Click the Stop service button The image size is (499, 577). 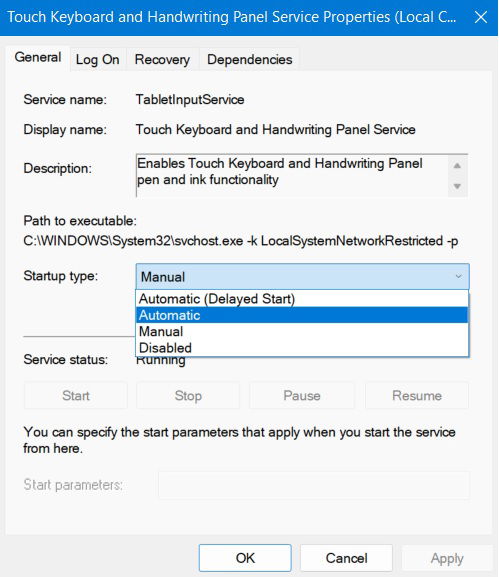[188, 396]
